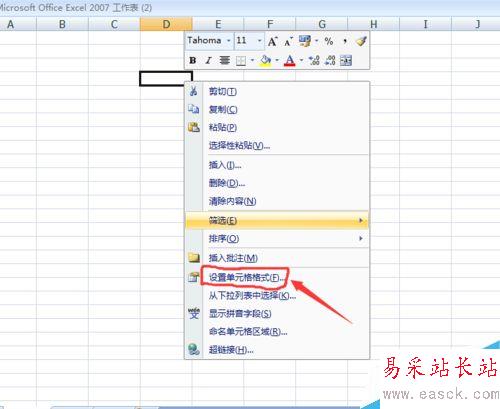Select 命名单元格区域(R)... entry

(277, 331)
